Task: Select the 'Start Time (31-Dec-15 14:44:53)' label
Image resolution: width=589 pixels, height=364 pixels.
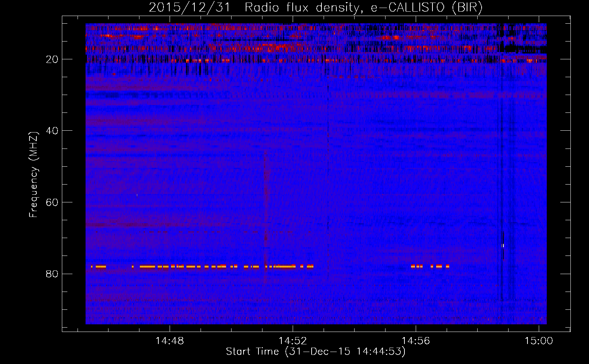Action: 316,352
